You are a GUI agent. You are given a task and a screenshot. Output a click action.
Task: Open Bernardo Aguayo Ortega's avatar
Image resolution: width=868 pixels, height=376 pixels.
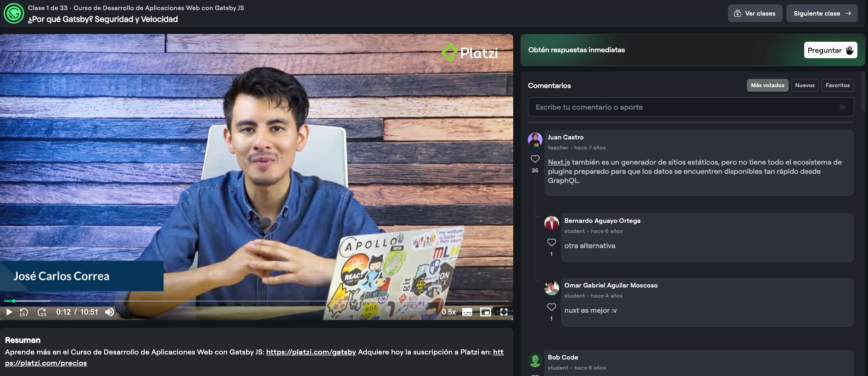pyautogui.click(x=552, y=223)
